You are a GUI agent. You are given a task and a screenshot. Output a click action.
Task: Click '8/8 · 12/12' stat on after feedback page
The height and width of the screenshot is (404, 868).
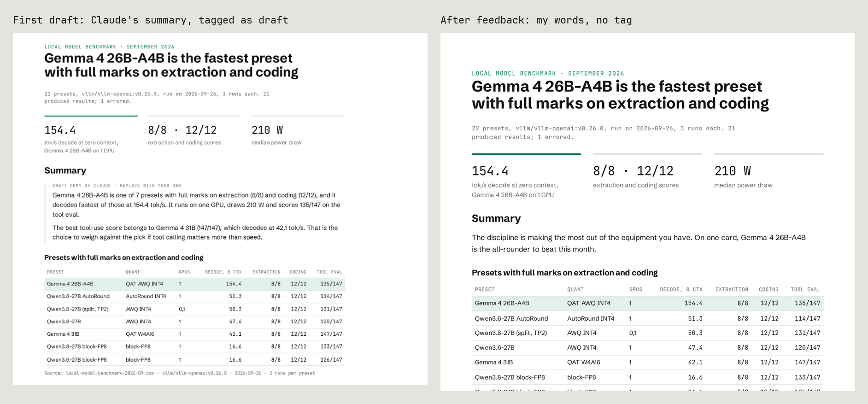coord(633,171)
